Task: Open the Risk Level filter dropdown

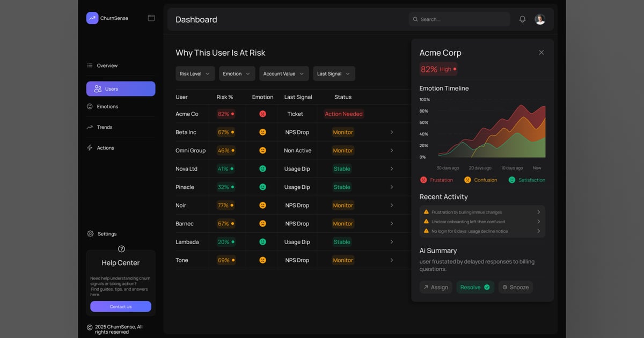Action: pyautogui.click(x=195, y=74)
